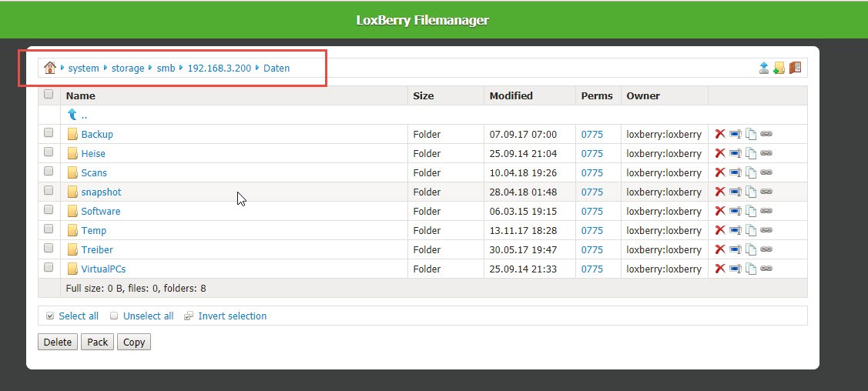Open the Backup folder
The width and height of the screenshot is (868, 391).
[97, 135]
